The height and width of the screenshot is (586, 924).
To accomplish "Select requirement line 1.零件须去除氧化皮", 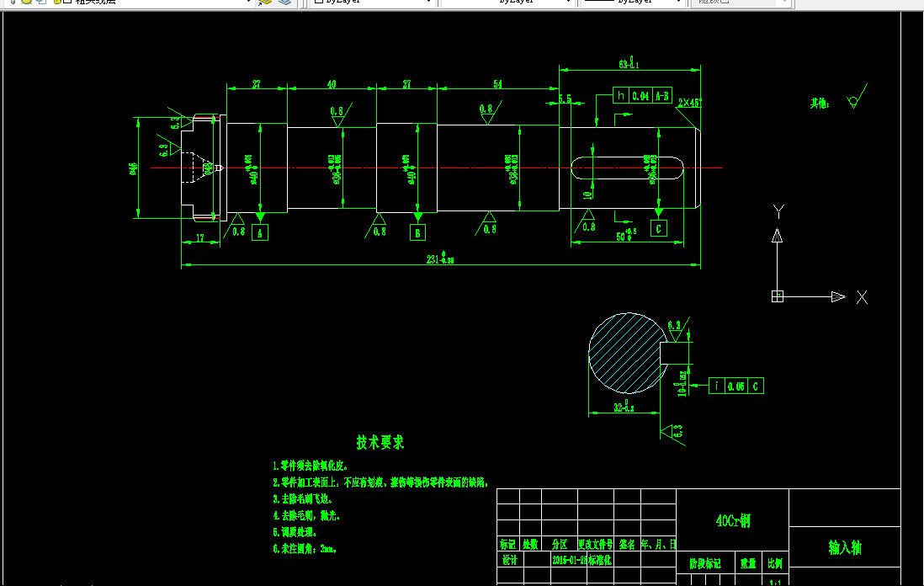I will pyautogui.click(x=311, y=466).
